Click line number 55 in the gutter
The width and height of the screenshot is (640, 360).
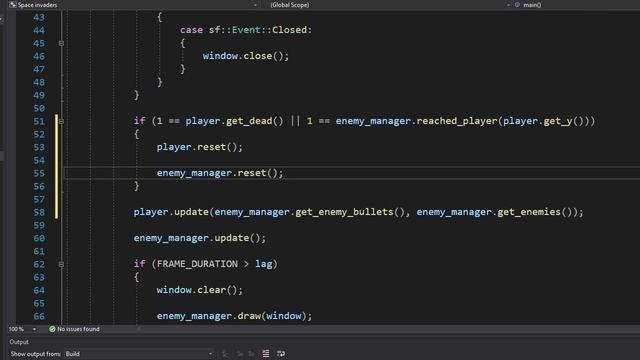pos(39,173)
